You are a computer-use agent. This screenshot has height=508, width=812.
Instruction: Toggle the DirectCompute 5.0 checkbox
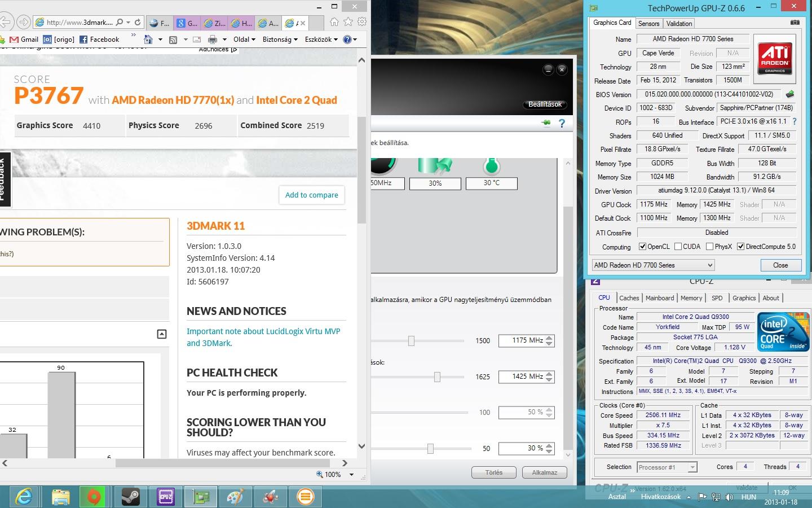[741, 247]
